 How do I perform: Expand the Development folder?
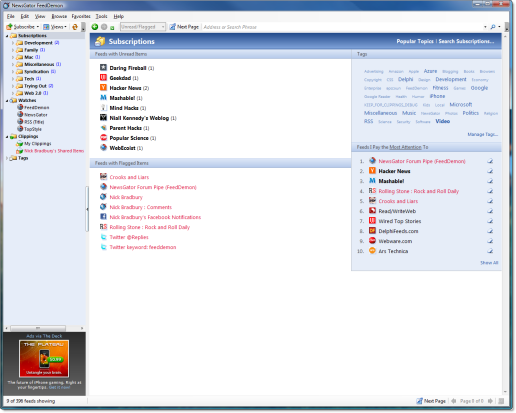click(13, 43)
